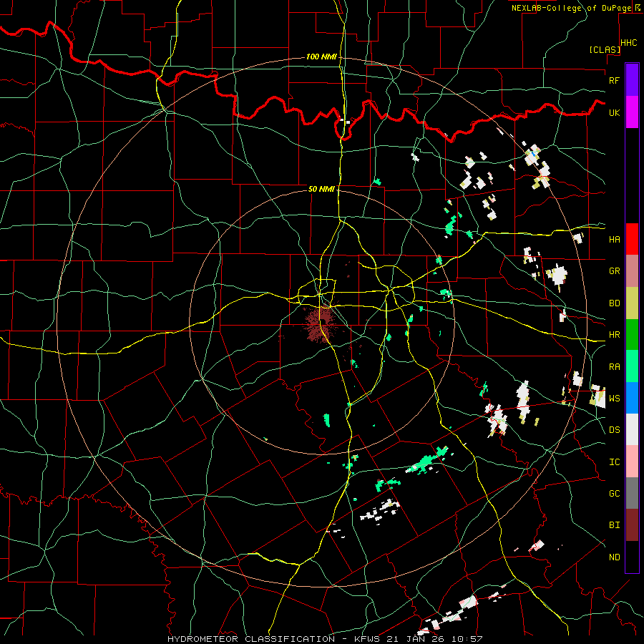Click the 'RF' legend label

pyautogui.click(x=614, y=80)
